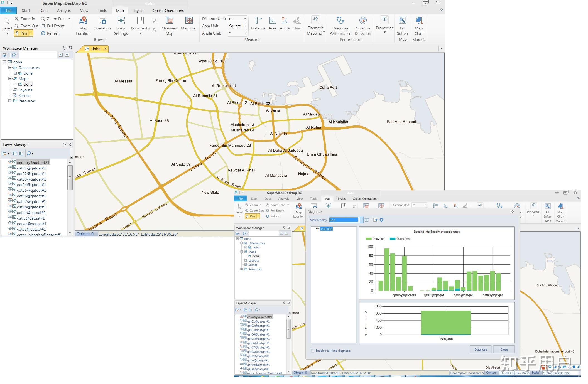The width and height of the screenshot is (588, 384).
Task: Toggle visibility of qatwa@qatqat#1 layer
Action: tap(10, 223)
